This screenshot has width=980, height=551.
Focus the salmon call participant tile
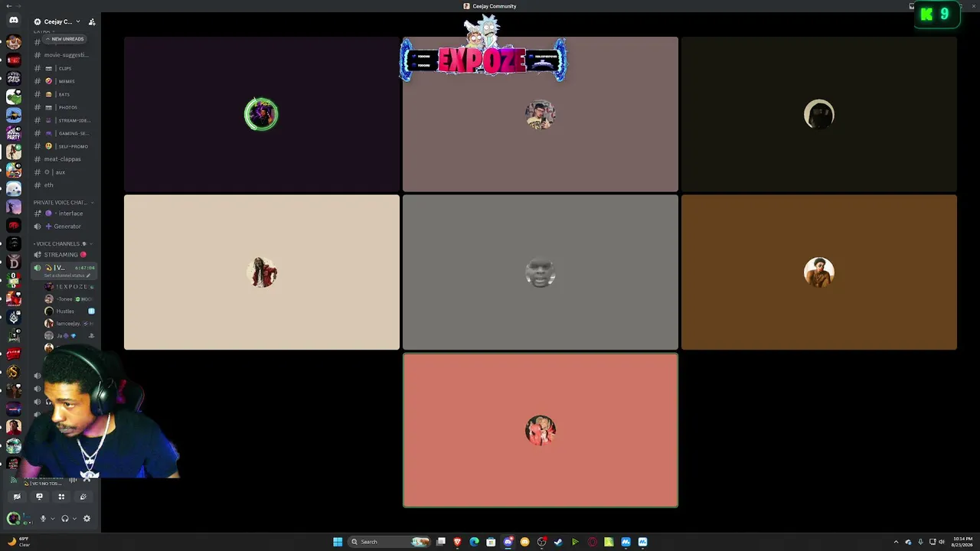pyautogui.click(x=541, y=430)
